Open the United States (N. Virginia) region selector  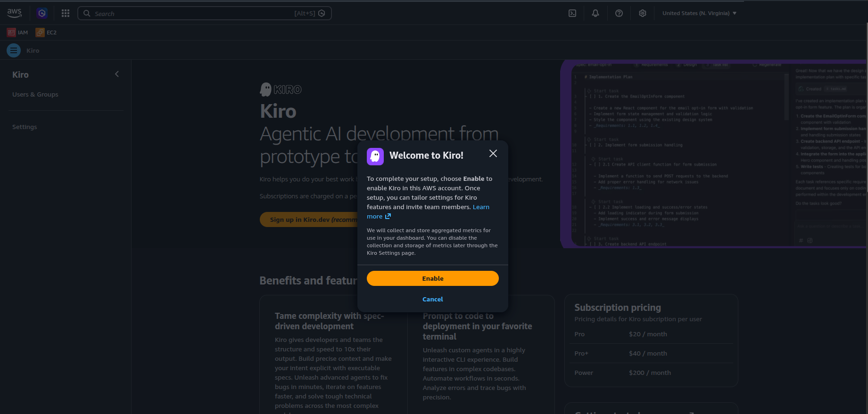click(x=699, y=13)
